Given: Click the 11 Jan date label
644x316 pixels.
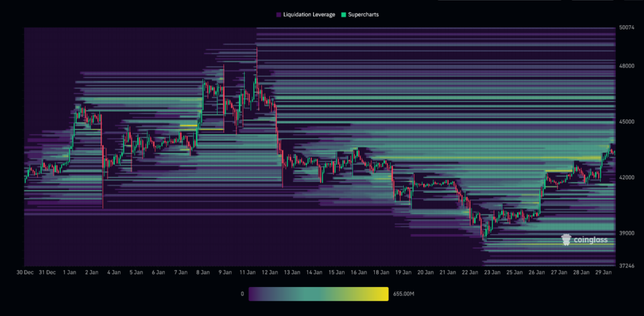Looking at the screenshot, I should click(247, 272).
